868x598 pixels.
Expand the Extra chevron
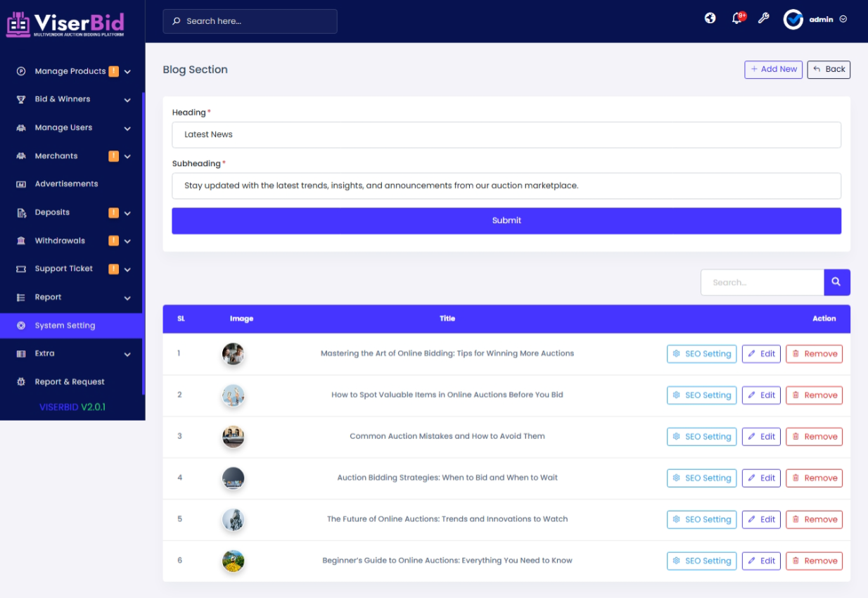[x=127, y=355]
